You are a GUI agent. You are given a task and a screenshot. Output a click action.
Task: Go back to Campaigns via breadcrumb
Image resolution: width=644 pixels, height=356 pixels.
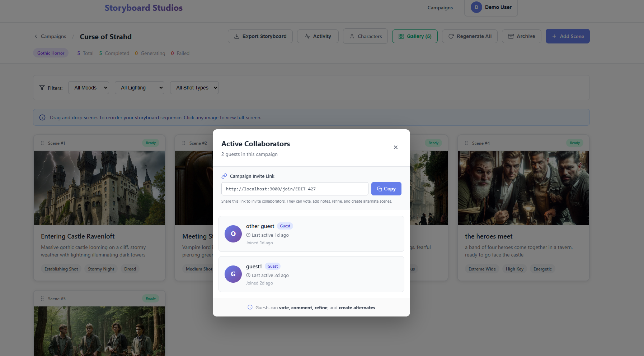53,36
